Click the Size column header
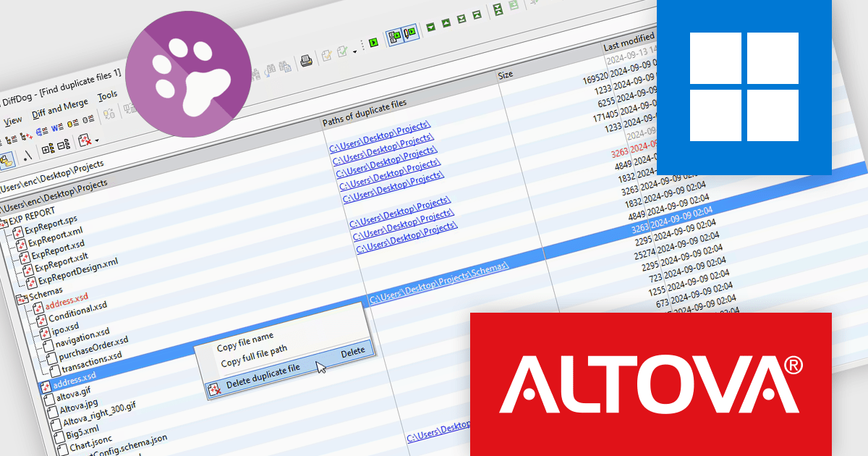Image resolution: width=868 pixels, height=456 pixels. 506,74
